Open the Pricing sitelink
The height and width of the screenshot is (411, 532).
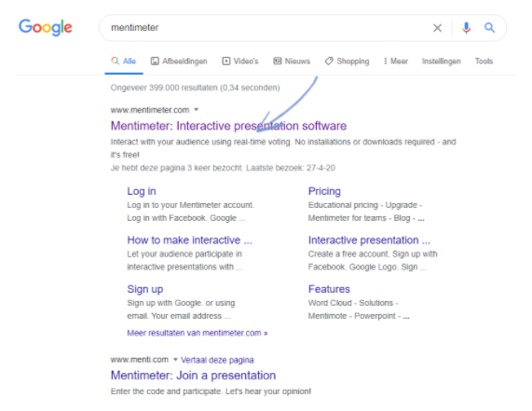pyautogui.click(x=324, y=191)
